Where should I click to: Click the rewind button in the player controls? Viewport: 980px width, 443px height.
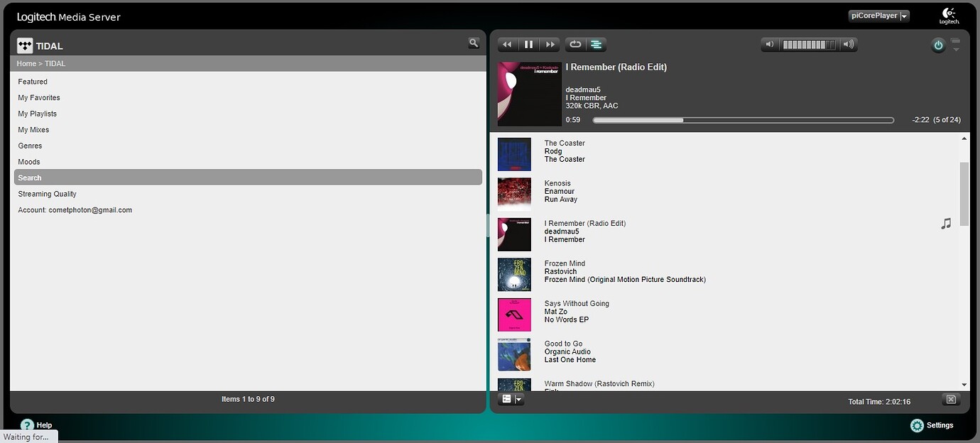(x=507, y=45)
